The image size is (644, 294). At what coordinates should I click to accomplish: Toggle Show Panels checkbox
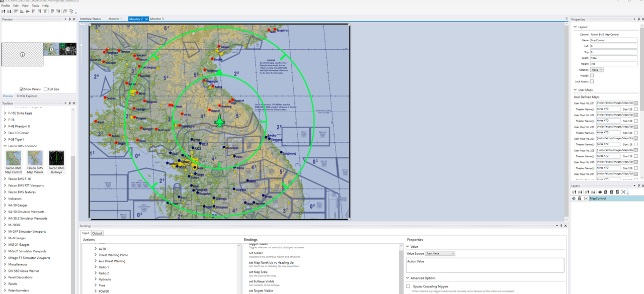[x=22, y=89]
